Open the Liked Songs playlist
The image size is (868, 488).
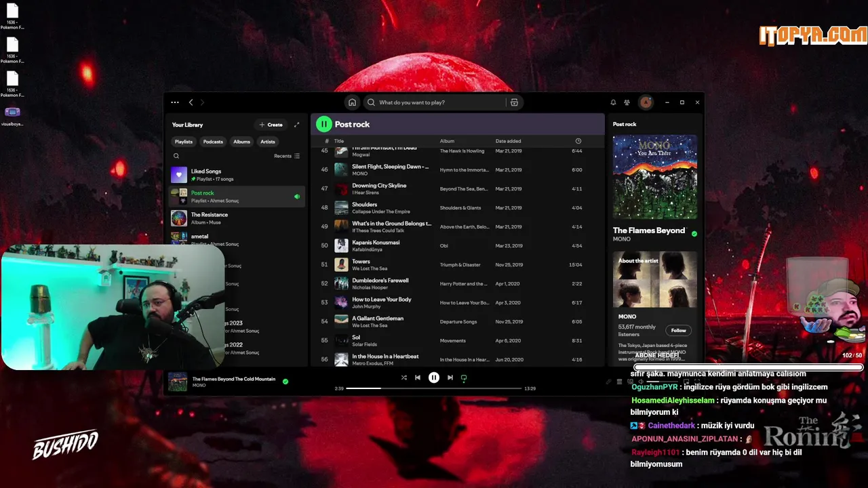237,175
